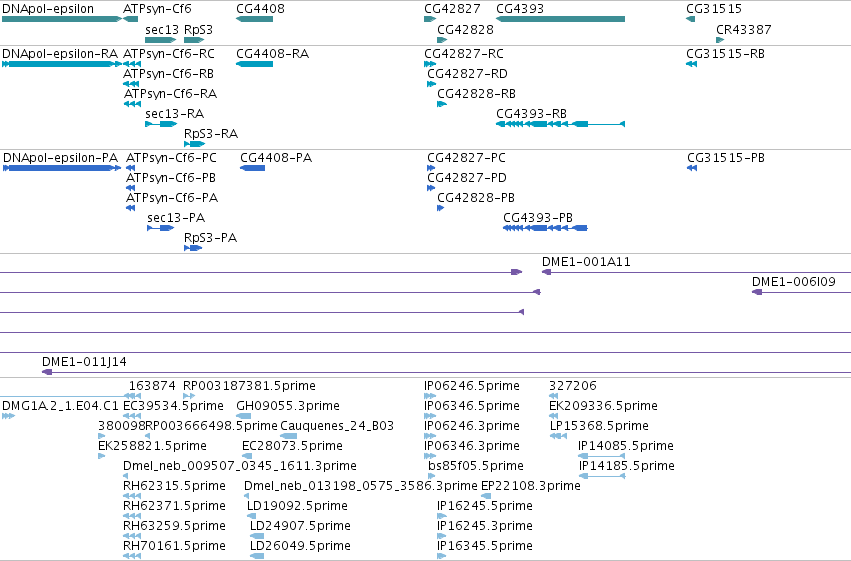
Task: Select the CG4393-RB transcript model
Action: [x=561, y=124]
